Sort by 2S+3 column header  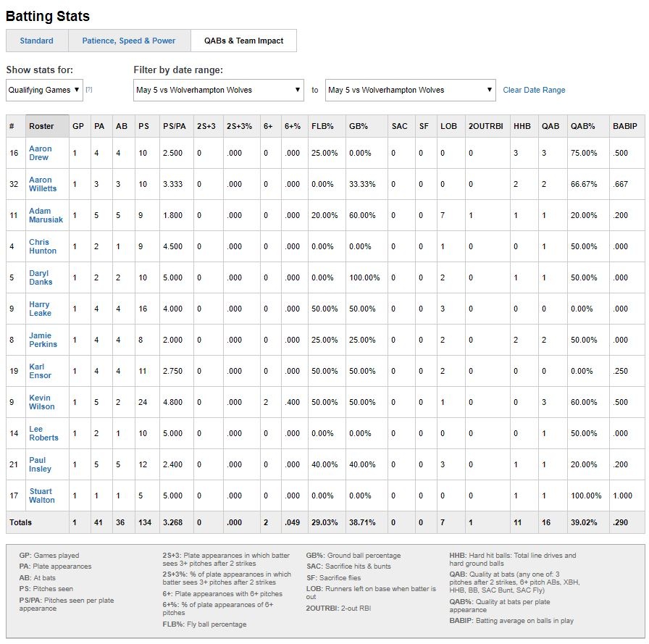point(208,126)
